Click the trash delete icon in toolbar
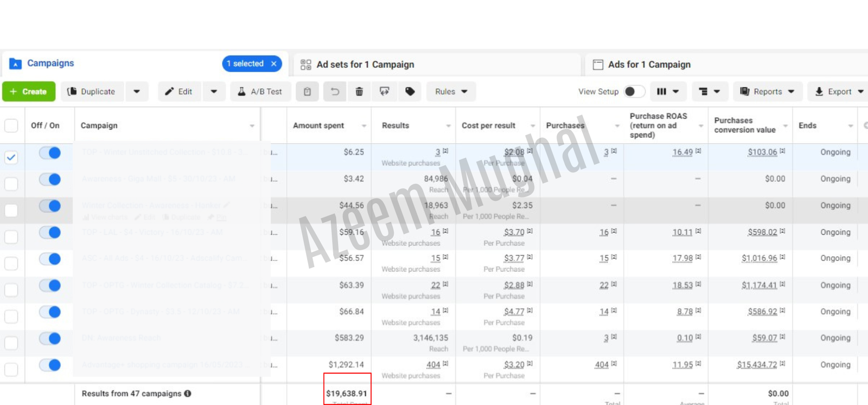The image size is (868, 405). point(359,92)
